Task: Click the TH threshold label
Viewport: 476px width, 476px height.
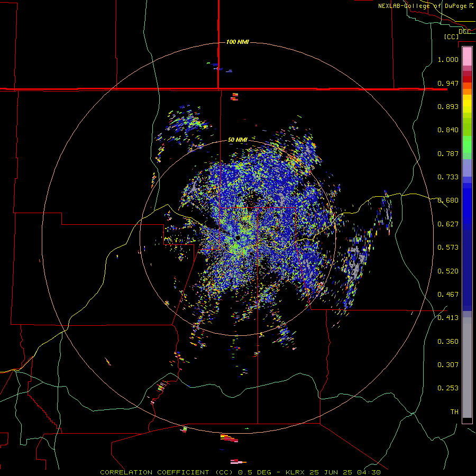Action: [454, 412]
